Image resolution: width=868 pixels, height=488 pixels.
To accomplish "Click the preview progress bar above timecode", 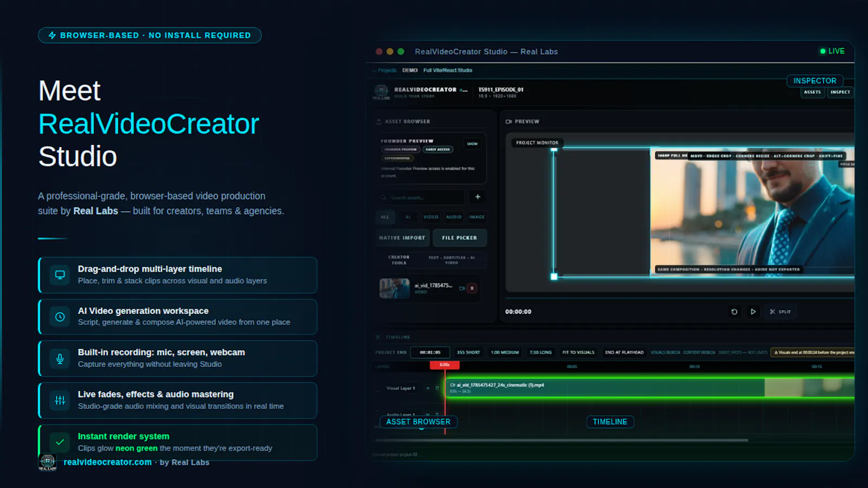I will 680,299.
